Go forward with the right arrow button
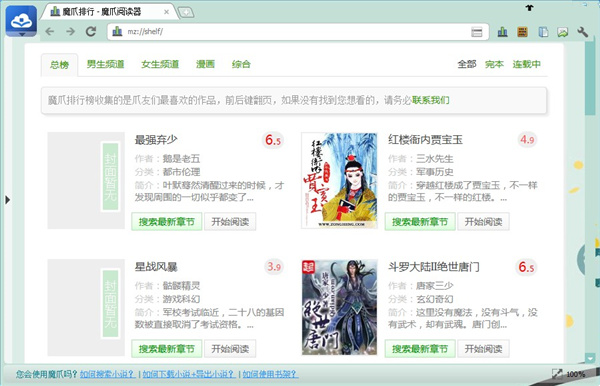600x386 pixels. (70, 32)
